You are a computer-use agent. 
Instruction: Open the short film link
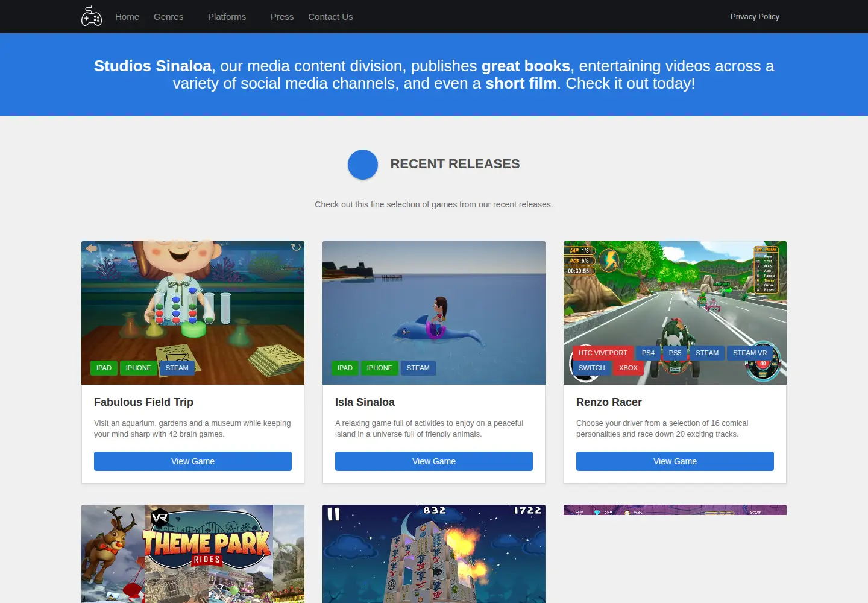pos(521,83)
